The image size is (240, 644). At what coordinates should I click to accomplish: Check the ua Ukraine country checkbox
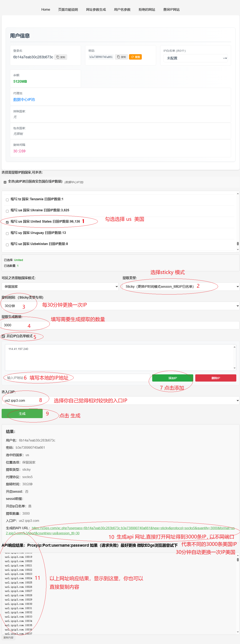click(x=7, y=211)
